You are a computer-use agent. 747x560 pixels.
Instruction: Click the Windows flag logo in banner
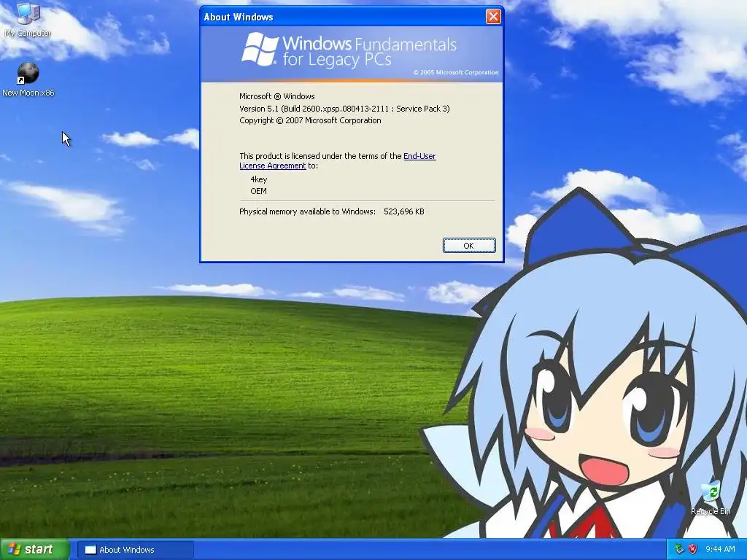[260, 49]
